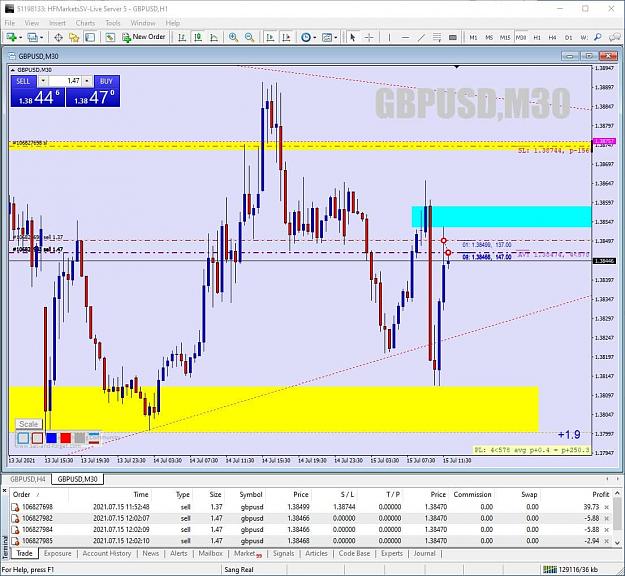This screenshot has width=625, height=576.
Task: Zoom in on the chart
Action: click(x=234, y=37)
